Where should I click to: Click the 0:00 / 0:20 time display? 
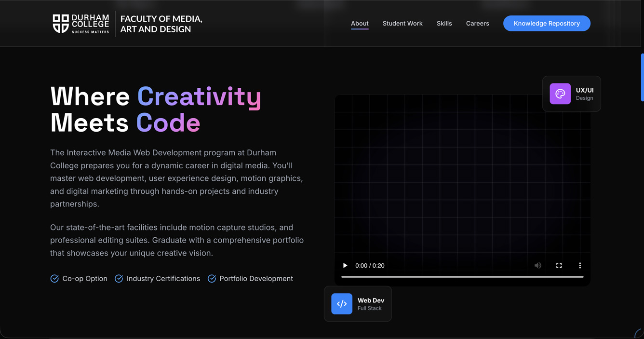click(370, 266)
